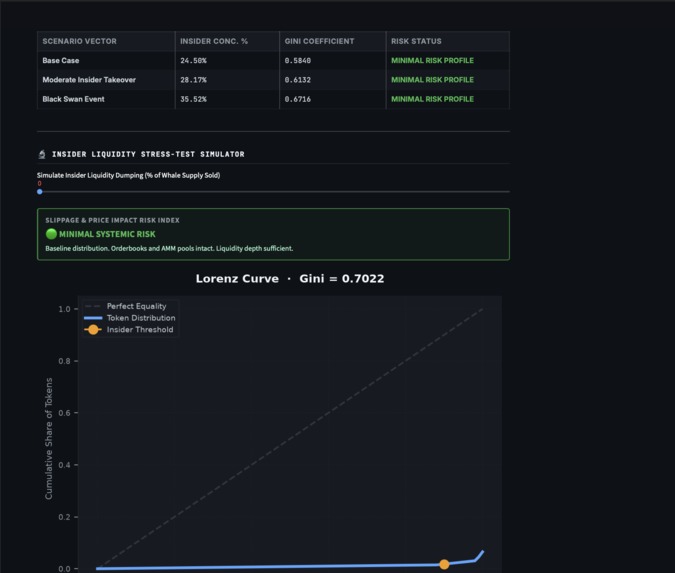Image resolution: width=675 pixels, height=573 pixels.
Task: Click Black Swan Event's Minimal Risk Profile status
Action: [x=432, y=99]
